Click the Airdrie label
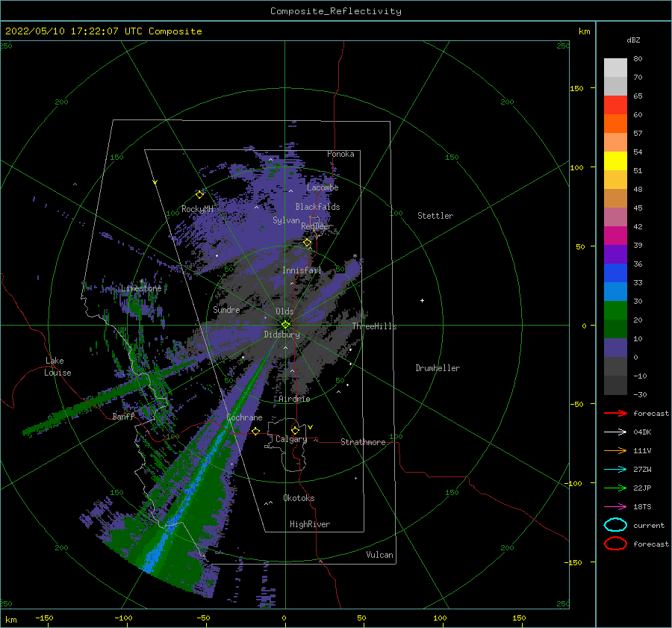Screen dimensions: 672x628 [x=294, y=399]
